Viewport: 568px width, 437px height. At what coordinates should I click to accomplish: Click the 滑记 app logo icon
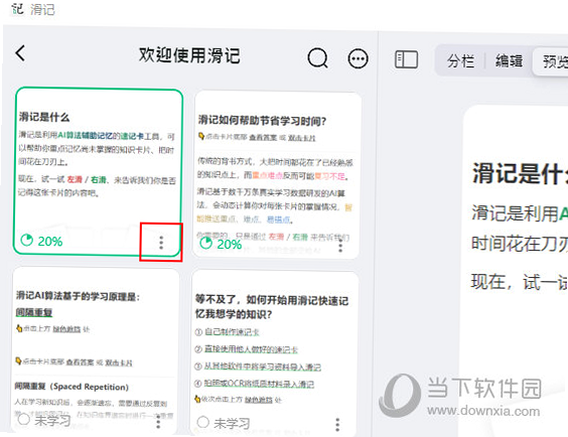[x=17, y=9]
